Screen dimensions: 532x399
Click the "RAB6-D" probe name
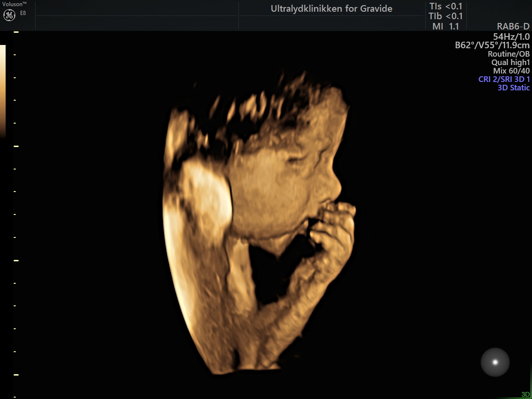click(513, 27)
